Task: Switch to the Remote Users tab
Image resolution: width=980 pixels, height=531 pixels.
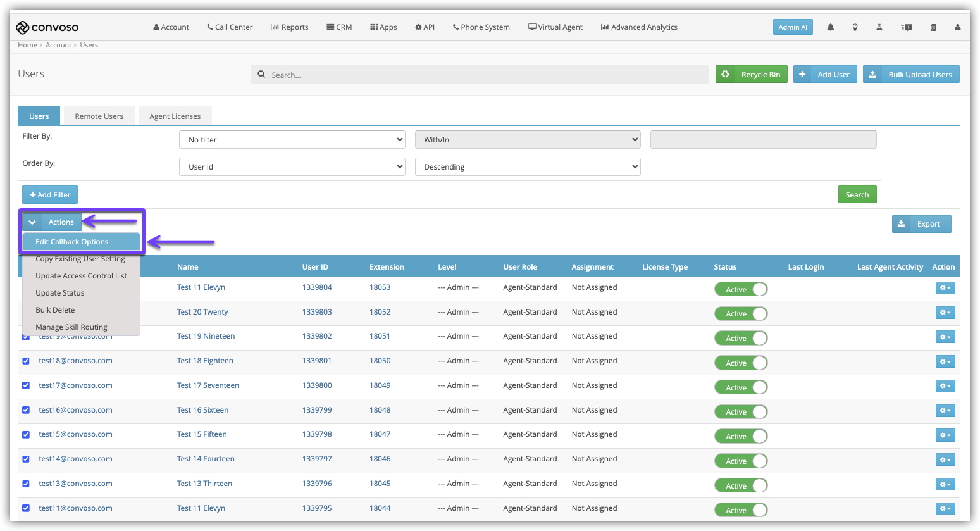Action: 99,116
